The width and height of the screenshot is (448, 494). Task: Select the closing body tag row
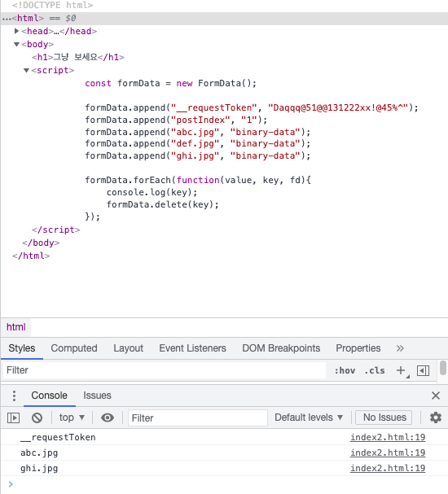click(41, 243)
